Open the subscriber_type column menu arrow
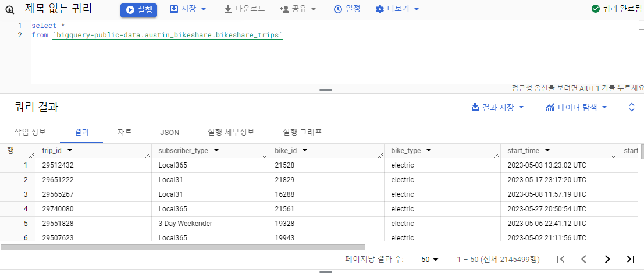This screenshot has height=273, width=644. click(216, 151)
